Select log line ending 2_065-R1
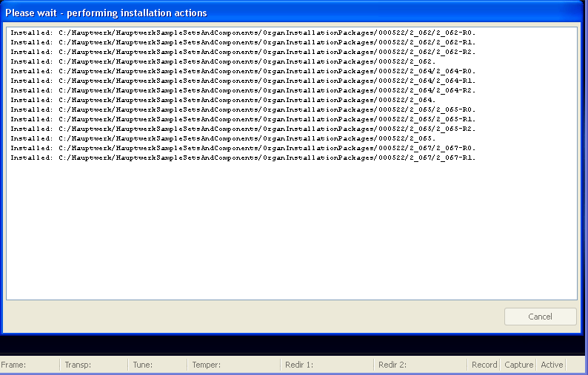Viewport: 588px width, 375px height. (243, 119)
